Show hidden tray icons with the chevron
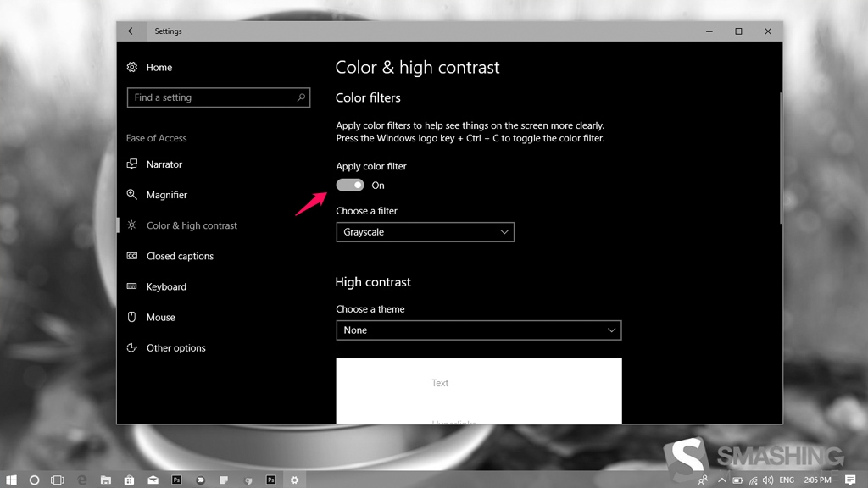This screenshot has height=488, width=868. coord(722,480)
